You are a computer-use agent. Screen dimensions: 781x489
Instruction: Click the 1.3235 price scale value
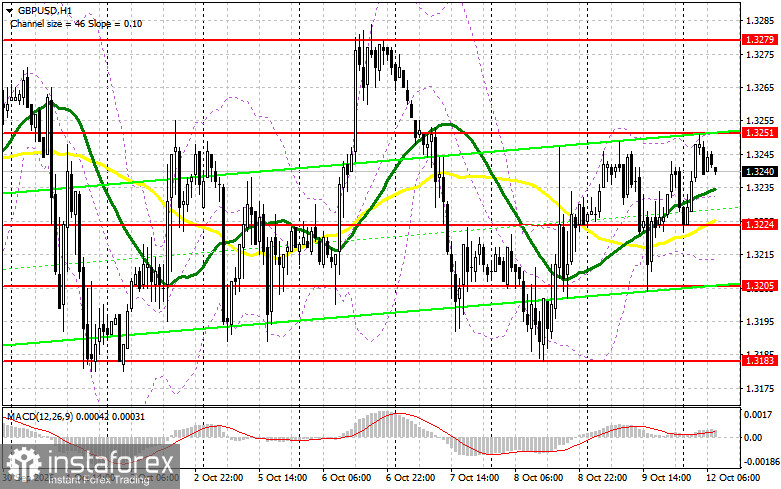[761, 188]
